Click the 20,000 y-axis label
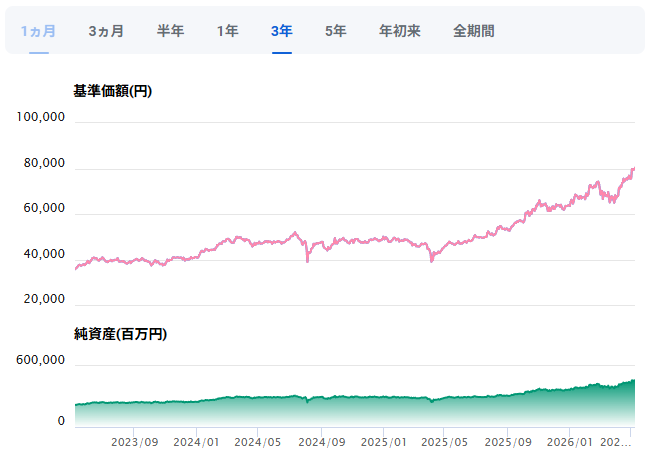650x459 pixels. [44, 299]
